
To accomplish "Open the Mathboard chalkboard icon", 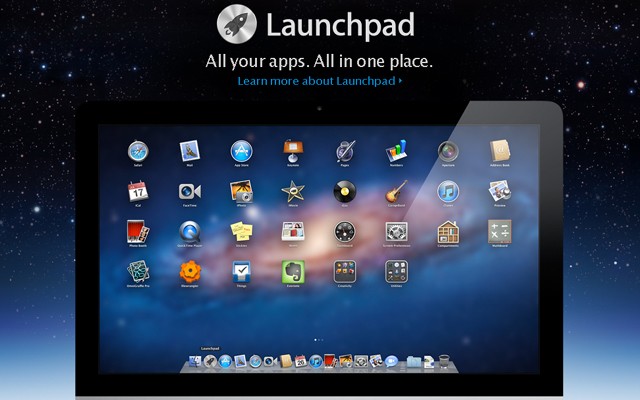I will 500,231.
